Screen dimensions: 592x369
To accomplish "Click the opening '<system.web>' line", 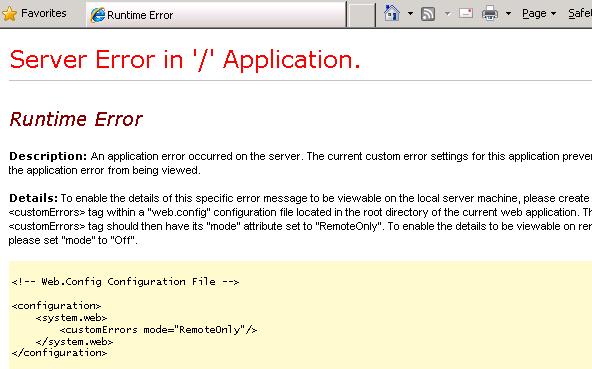I will coord(72,318).
